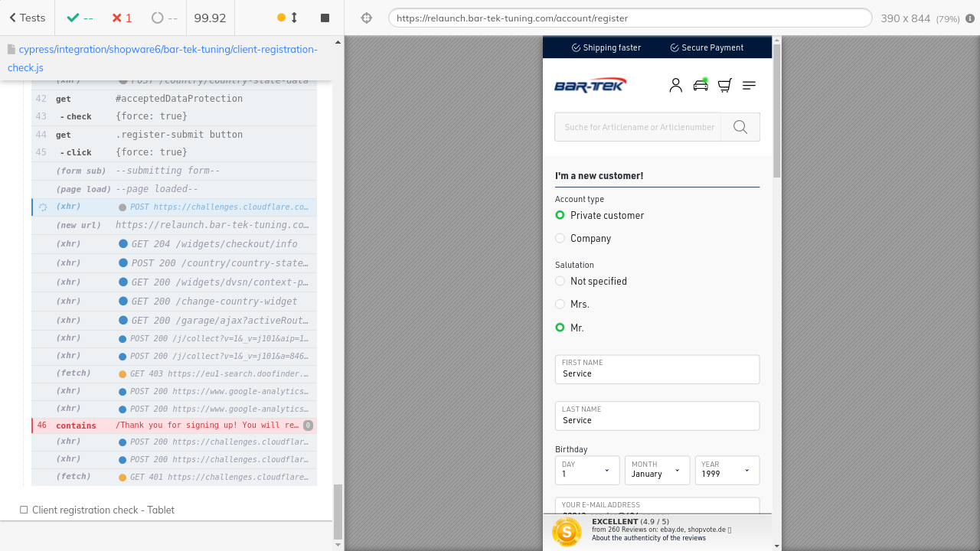
Task: Choose Not specified salutation
Action: coord(560,281)
